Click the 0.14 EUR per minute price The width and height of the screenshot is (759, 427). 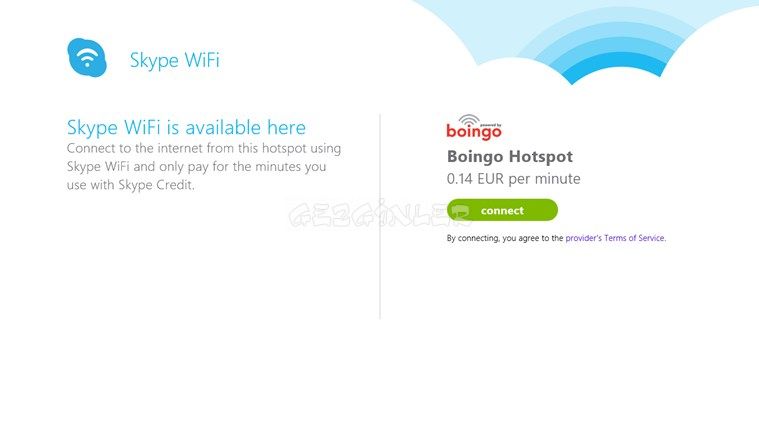pyautogui.click(x=514, y=179)
